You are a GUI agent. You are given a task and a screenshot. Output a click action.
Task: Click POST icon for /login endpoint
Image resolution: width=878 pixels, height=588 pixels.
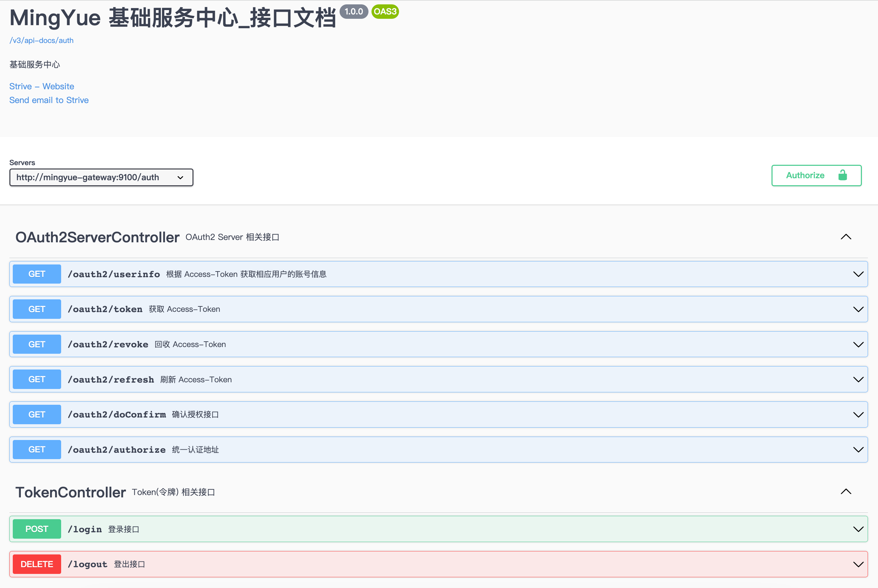(x=37, y=529)
